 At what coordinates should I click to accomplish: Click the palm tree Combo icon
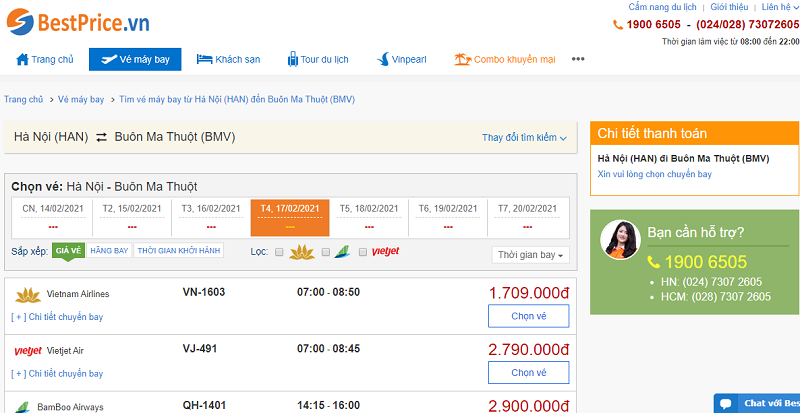click(462, 59)
